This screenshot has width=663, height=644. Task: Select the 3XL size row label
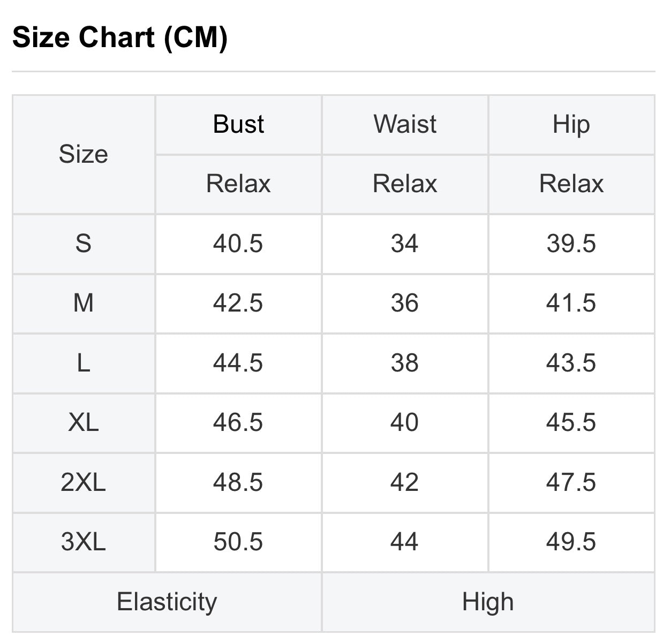84,542
